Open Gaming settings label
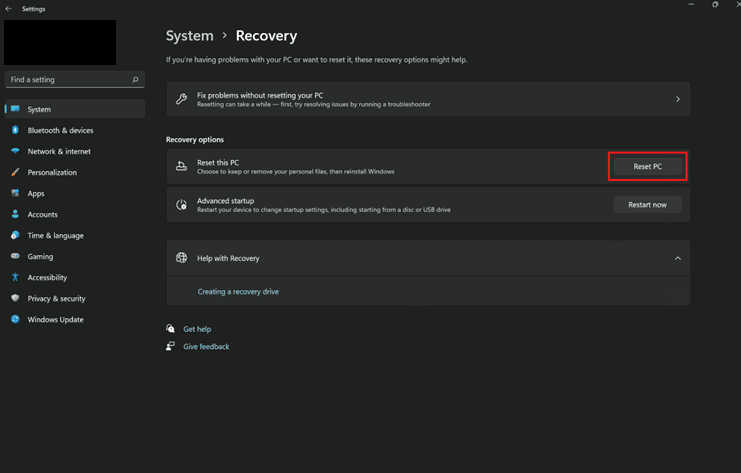The image size is (741, 473). click(x=40, y=256)
